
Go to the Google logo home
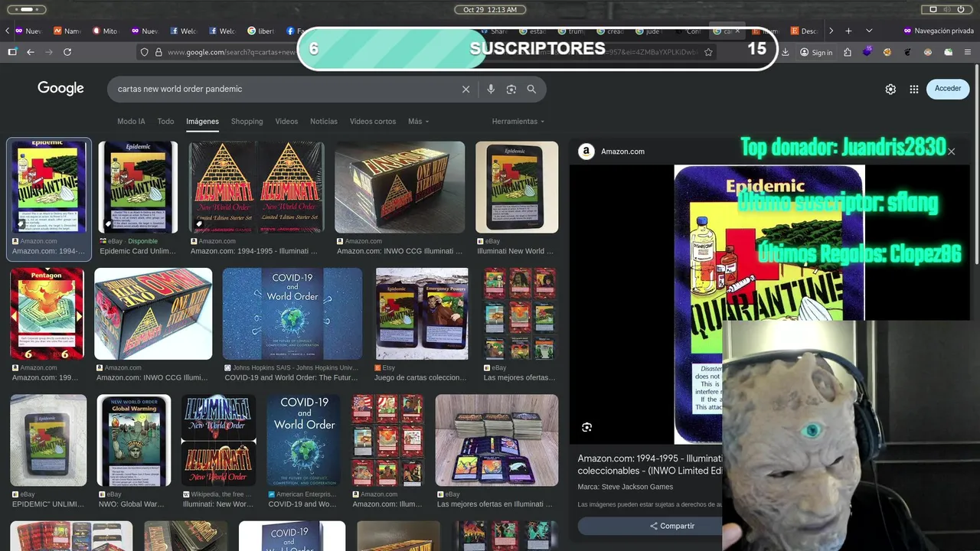[x=60, y=89]
